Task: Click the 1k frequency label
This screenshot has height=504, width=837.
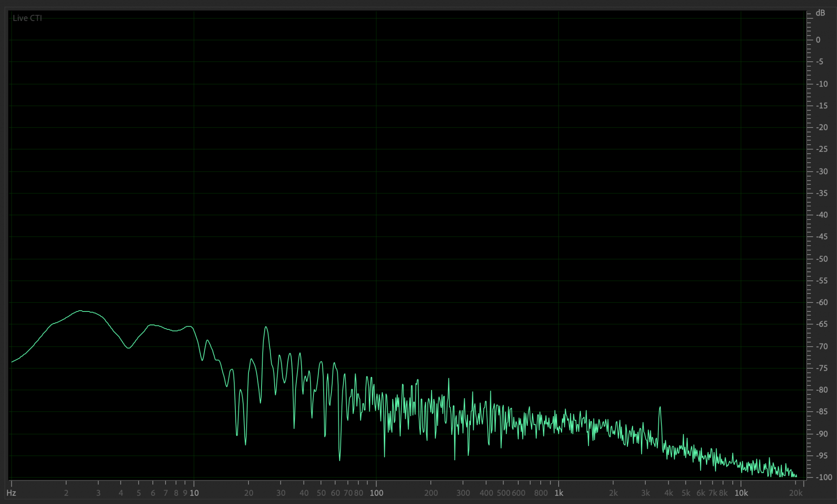Action: tap(559, 493)
